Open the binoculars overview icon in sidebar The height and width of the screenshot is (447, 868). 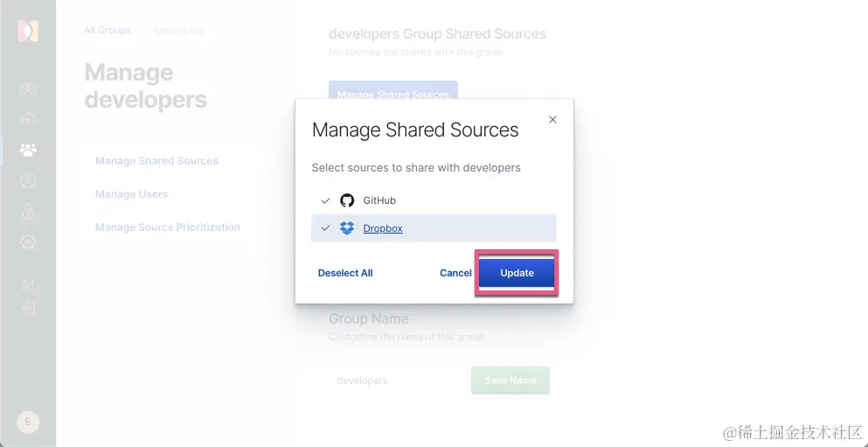28,88
